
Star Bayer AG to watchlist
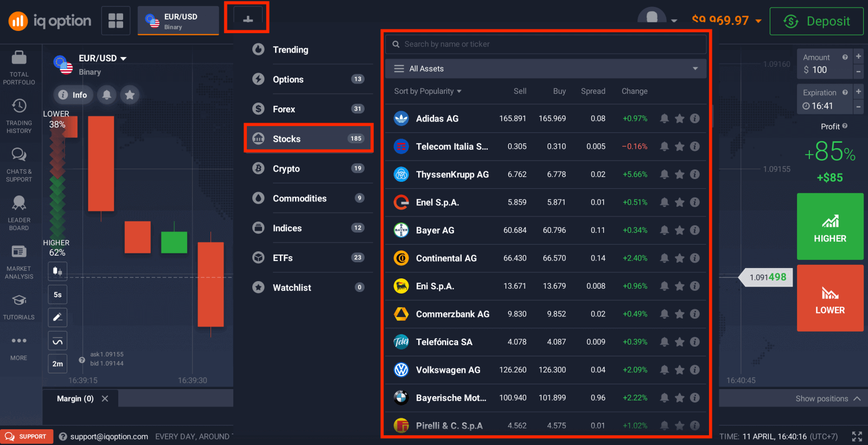tap(679, 230)
